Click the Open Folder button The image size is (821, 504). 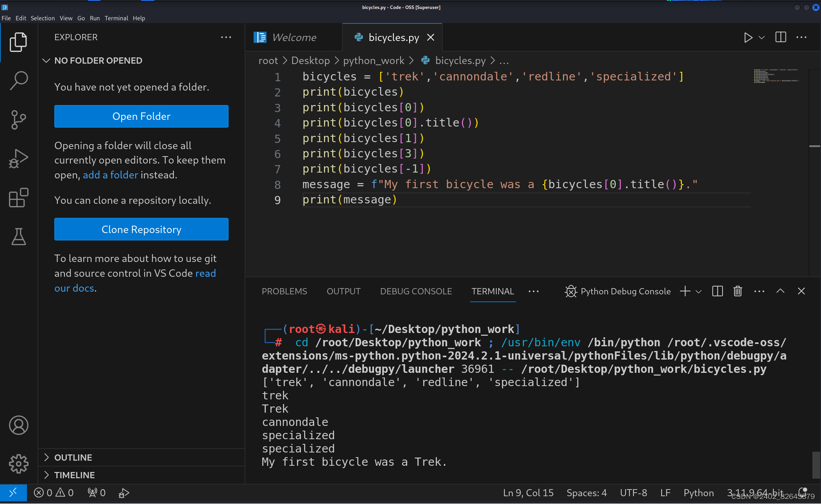(x=141, y=116)
